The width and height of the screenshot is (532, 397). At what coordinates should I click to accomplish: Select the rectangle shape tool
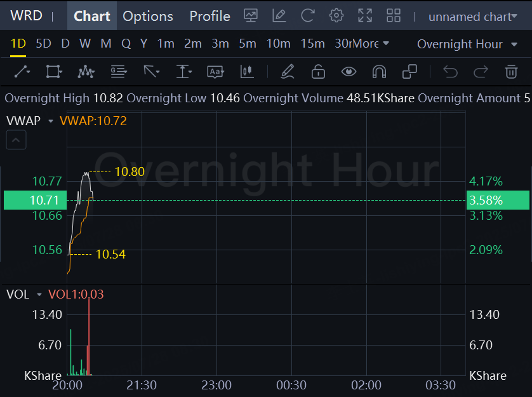[x=54, y=72]
